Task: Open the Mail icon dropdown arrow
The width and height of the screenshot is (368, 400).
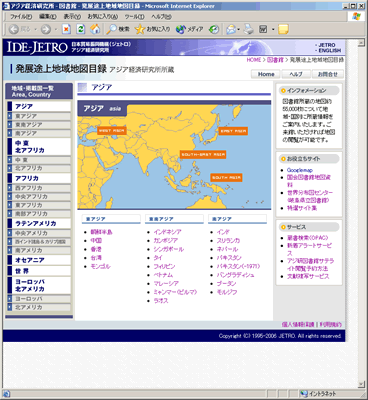Action: [x=239, y=30]
